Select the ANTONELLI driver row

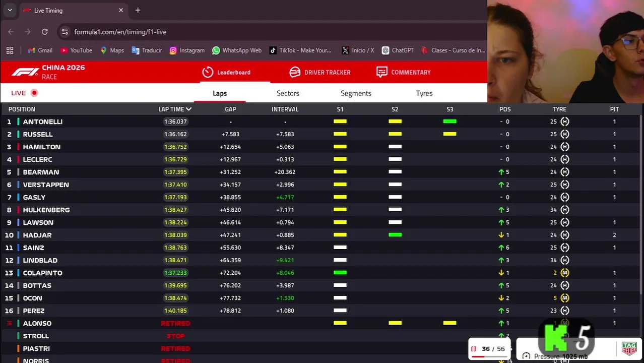[320, 122]
